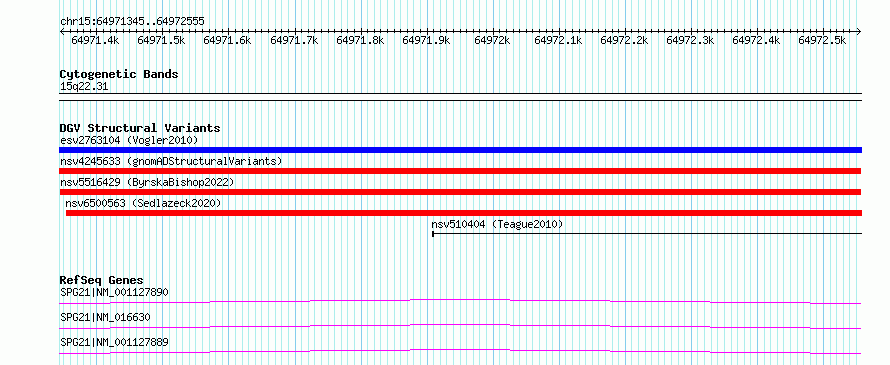Open variant nsv5516429 (ByrskaBishop2022) label
This screenshot has height=365, width=890.
point(147,182)
